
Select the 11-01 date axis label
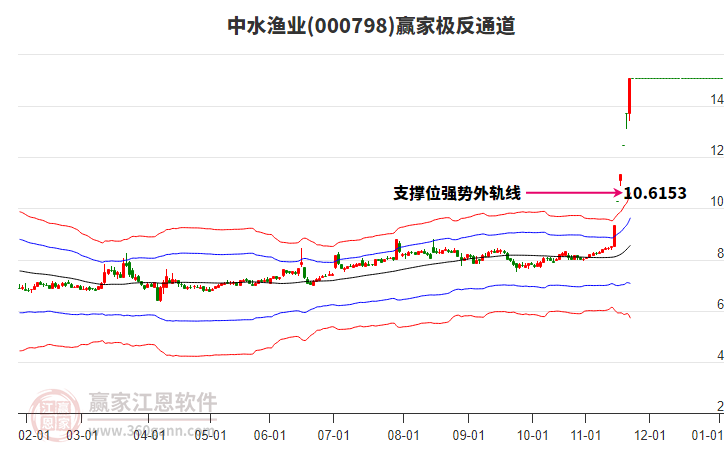(586, 436)
